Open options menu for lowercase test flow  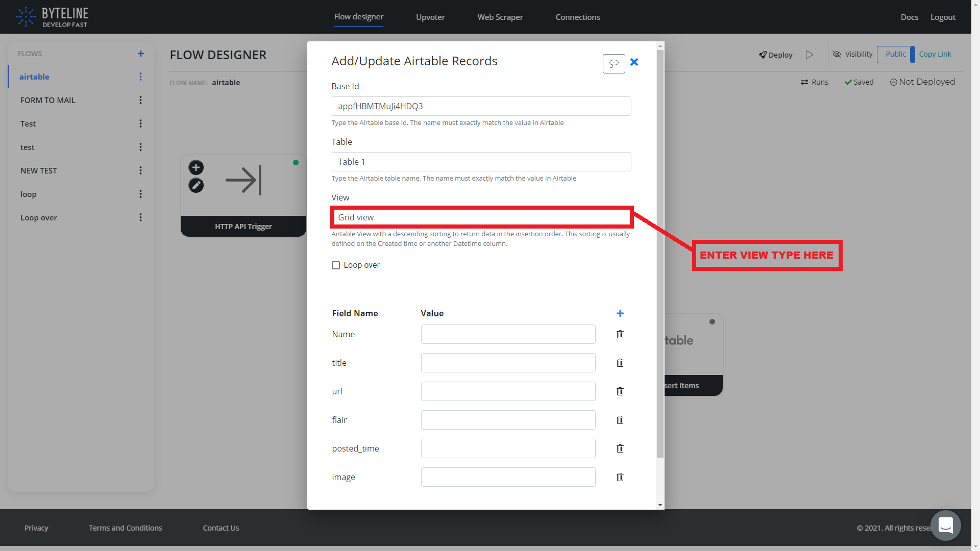(140, 147)
